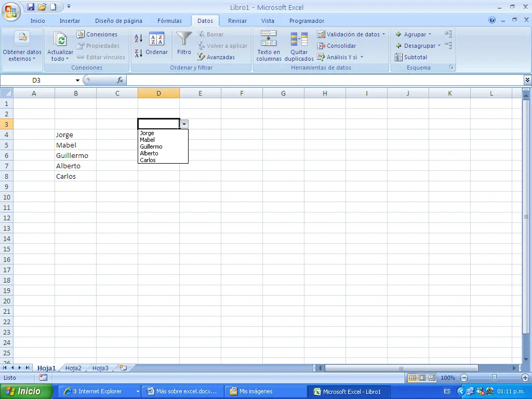
Task: Open the Office button menu
Action: coord(11,11)
